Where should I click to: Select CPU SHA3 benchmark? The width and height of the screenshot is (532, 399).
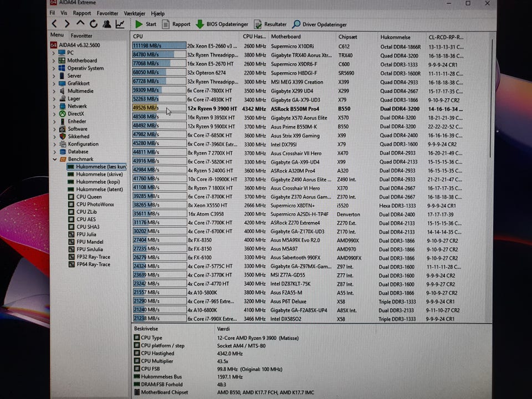[x=84, y=227]
